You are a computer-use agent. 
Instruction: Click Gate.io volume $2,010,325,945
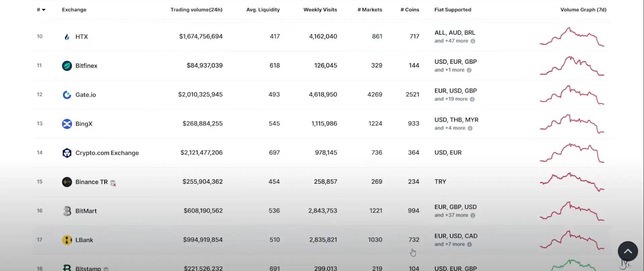tap(200, 95)
